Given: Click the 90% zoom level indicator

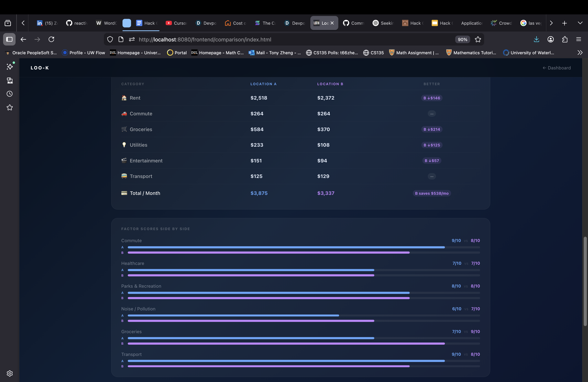Looking at the screenshot, I should point(462,39).
